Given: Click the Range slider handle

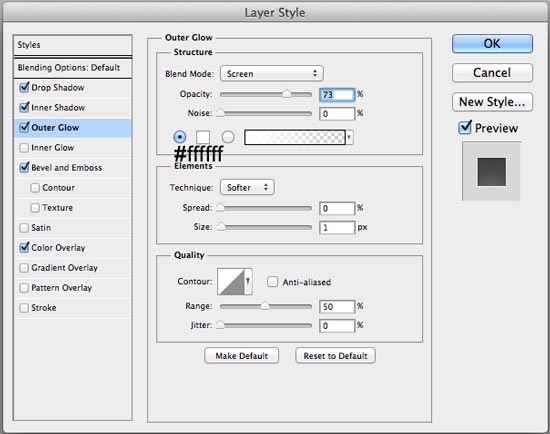Looking at the screenshot, I should [265, 306].
